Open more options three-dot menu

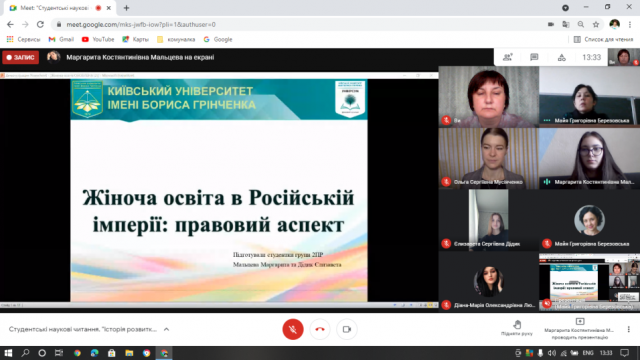click(x=629, y=329)
